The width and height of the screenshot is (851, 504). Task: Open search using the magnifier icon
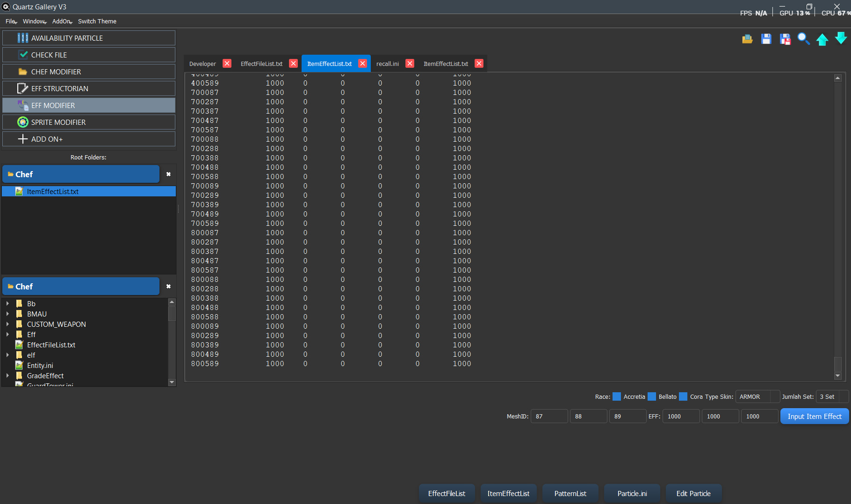point(804,39)
